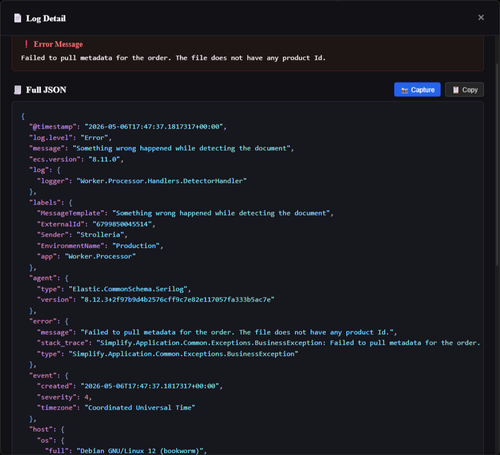Click the agent version hash string
Screen dimensions: 500x455
coord(177,300)
